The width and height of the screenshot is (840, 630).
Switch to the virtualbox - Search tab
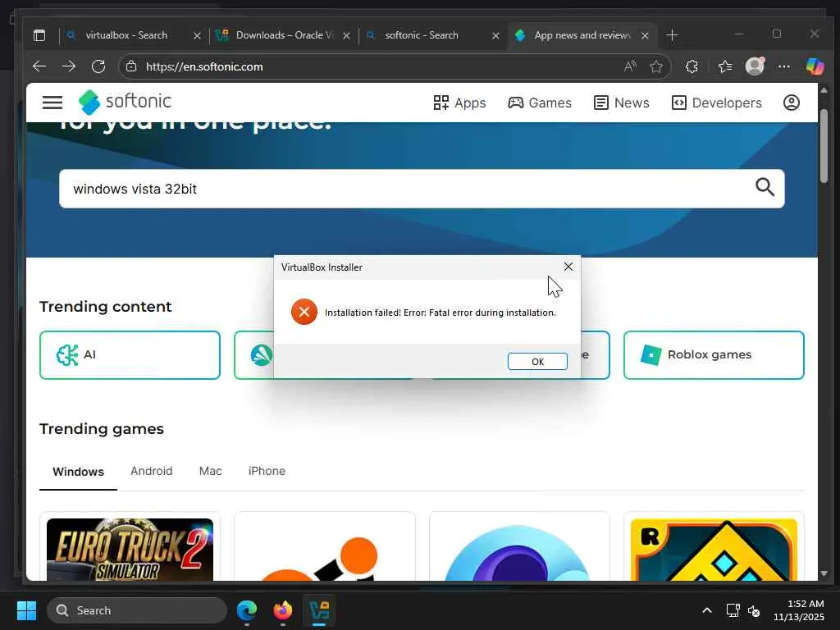[x=126, y=35]
